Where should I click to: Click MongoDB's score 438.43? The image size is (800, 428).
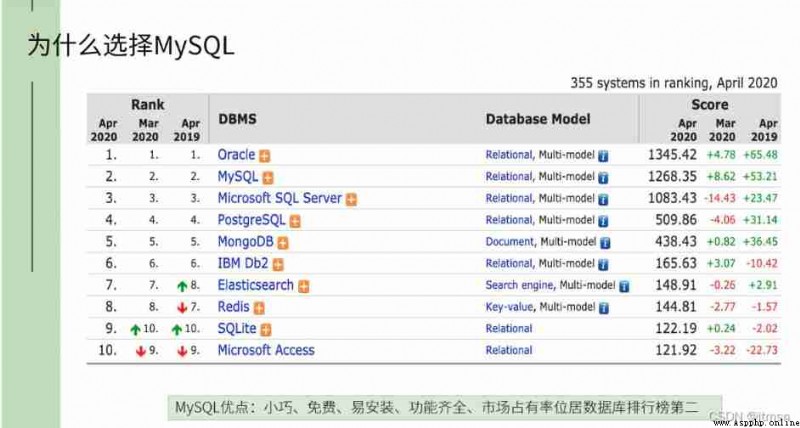(x=676, y=242)
